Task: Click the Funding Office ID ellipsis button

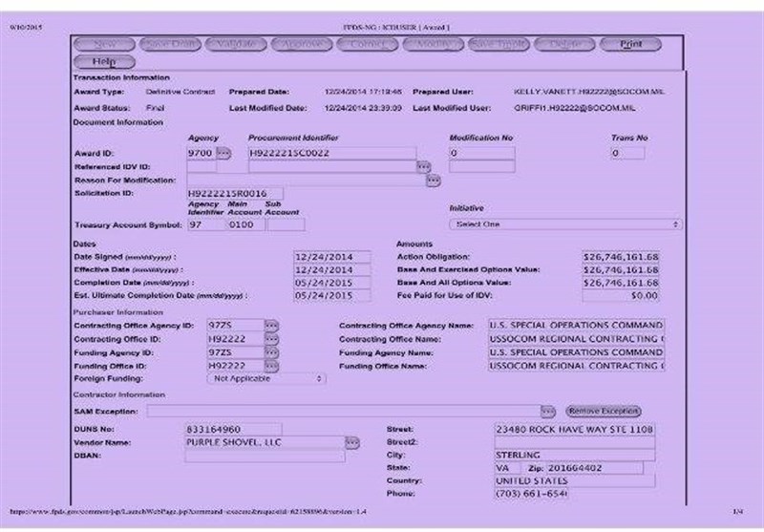Action: pyautogui.click(x=272, y=366)
